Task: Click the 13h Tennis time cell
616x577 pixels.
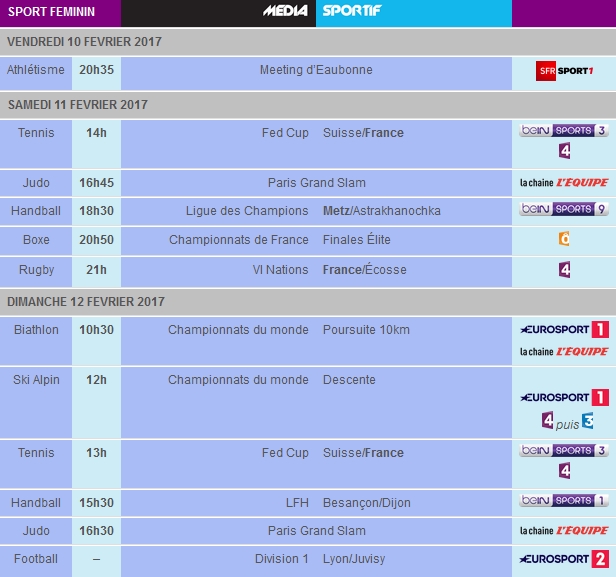Action: tap(96, 464)
